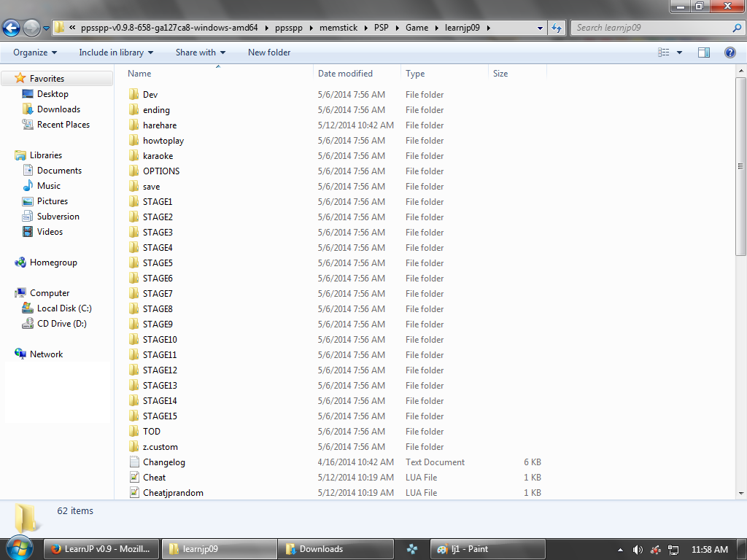Select Downloads under Favorites

click(58, 109)
